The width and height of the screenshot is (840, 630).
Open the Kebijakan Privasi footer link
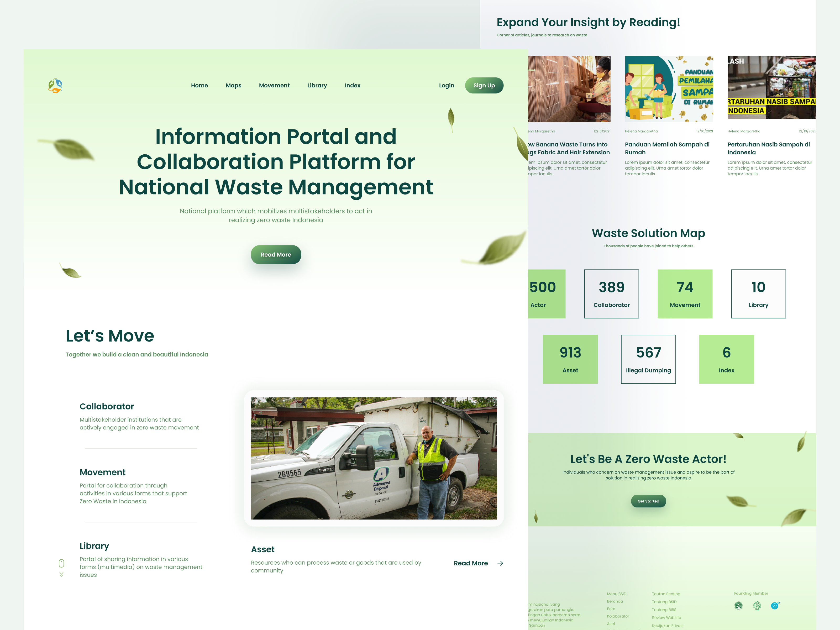(x=667, y=626)
